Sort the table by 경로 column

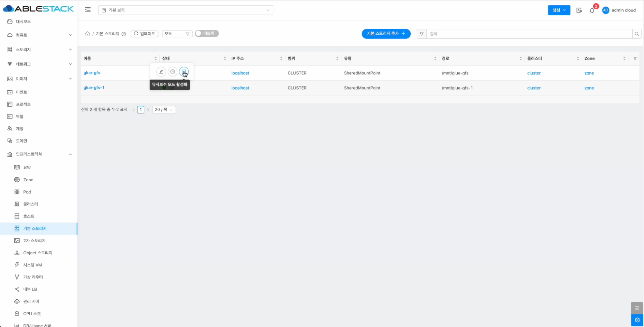coord(521,58)
